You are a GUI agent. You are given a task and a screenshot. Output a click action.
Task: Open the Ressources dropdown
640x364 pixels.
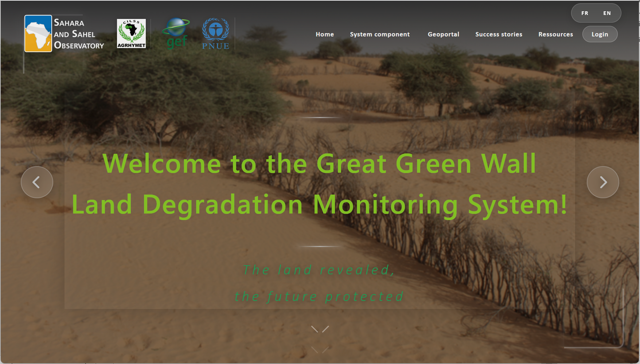(555, 34)
